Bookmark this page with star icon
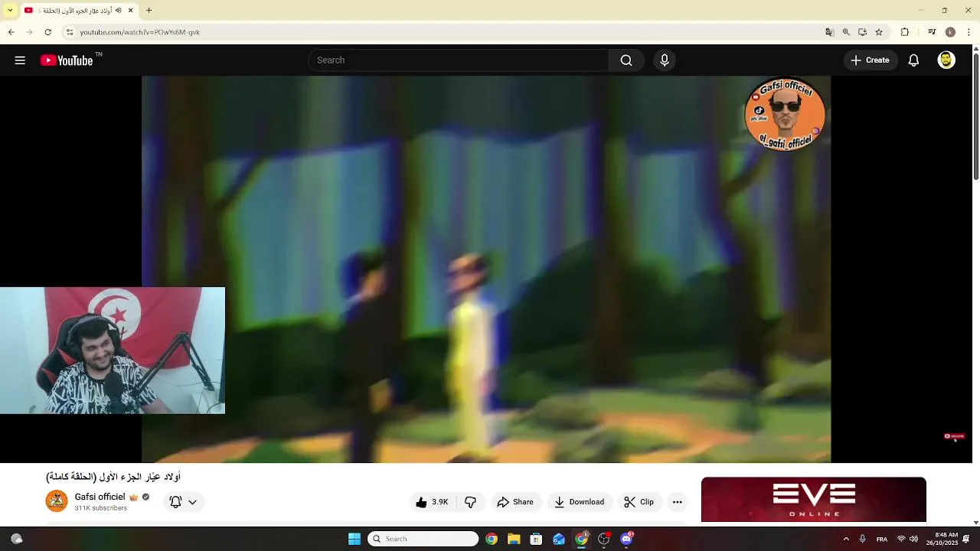Viewport: 980px width, 551px height. click(x=879, y=32)
